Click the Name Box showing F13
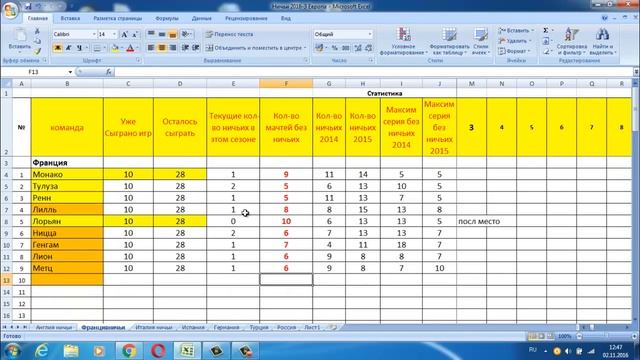640x360 pixels. coord(33,72)
